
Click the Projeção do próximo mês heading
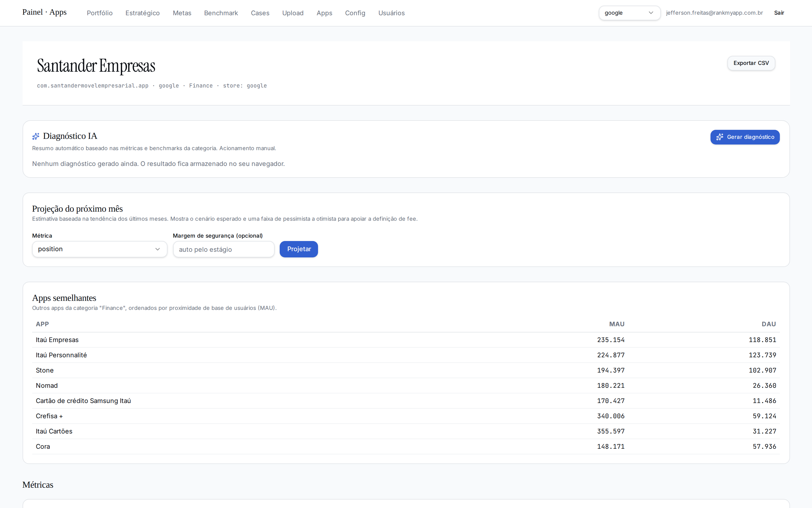(x=78, y=209)
